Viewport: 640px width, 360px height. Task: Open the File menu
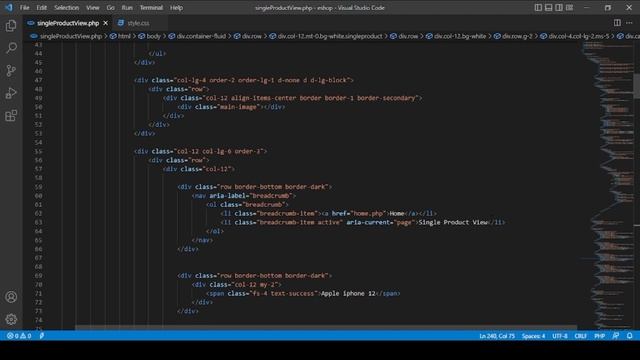click(x=24, y=8)
